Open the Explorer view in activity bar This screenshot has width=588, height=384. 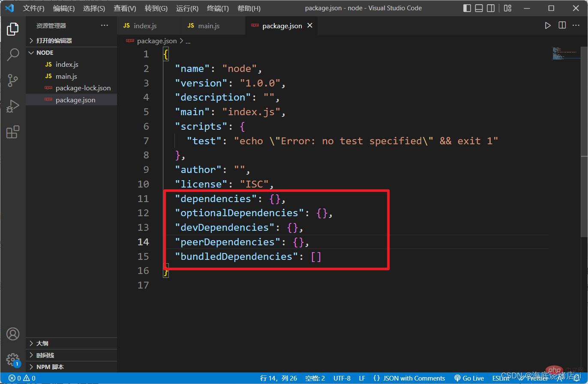click(13, 29)
